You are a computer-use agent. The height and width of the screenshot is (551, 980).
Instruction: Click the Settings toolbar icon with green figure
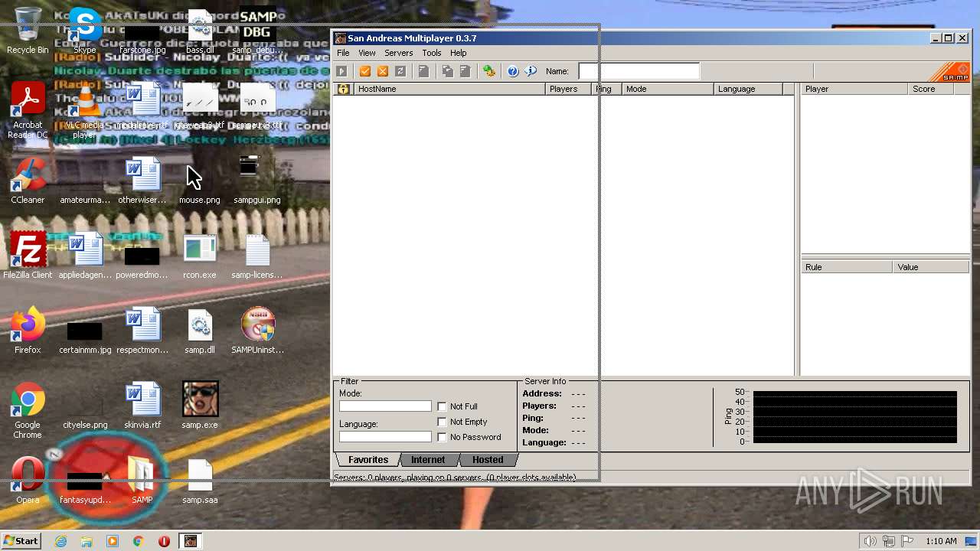[x=489, y=71]
